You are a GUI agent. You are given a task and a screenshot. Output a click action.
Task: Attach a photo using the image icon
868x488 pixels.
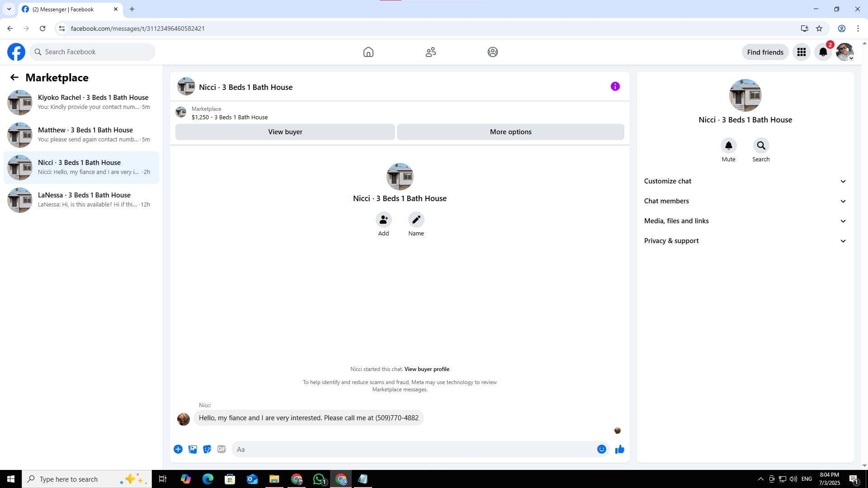[x=193, y=449]
